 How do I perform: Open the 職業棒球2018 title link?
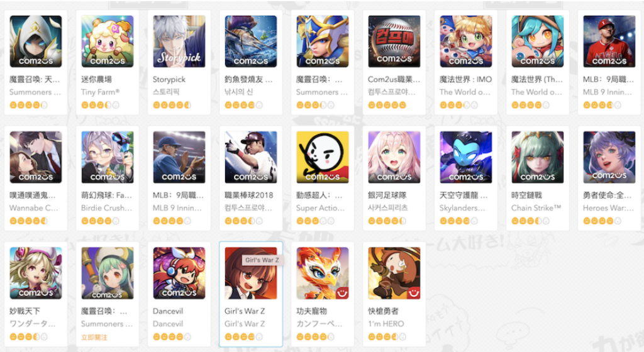click(x=248, y=195)
